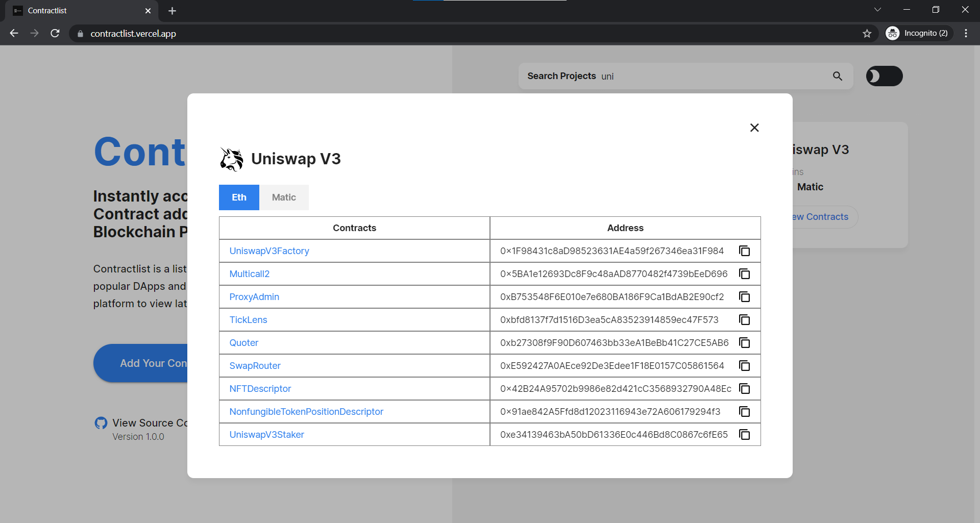Click the View Contracts button on card
Viewport: 980px width, 523px height.
click(824, 217)
